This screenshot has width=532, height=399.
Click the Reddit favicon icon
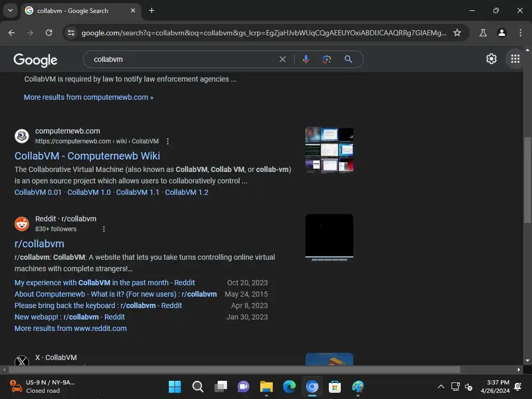22,224
